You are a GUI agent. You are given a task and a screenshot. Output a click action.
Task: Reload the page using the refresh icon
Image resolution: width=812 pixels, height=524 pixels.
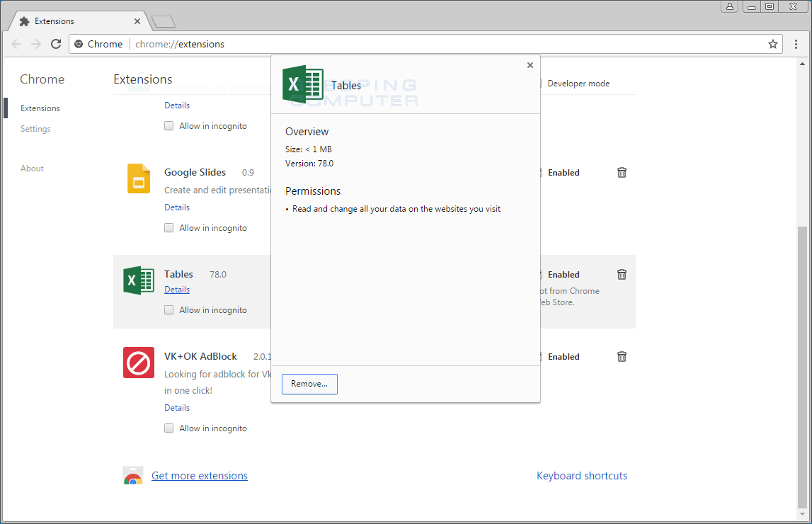pos(56,43)
